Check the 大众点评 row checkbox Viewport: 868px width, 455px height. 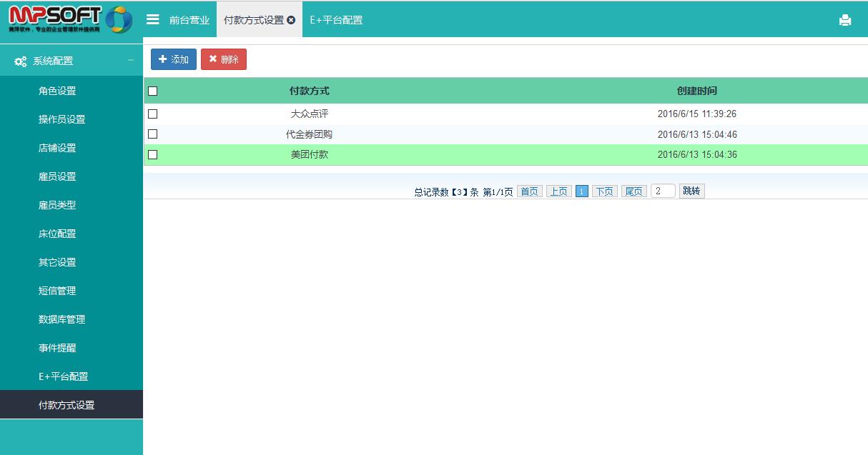pos(152,114)
